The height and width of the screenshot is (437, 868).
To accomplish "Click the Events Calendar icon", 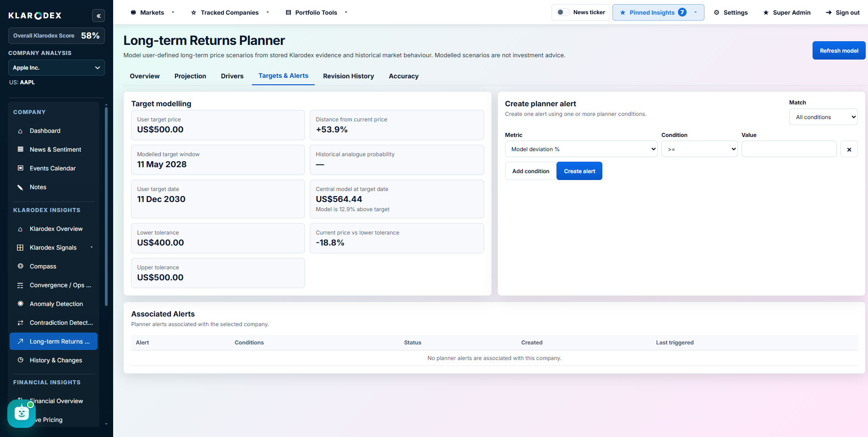I will (x=20, y=168).
